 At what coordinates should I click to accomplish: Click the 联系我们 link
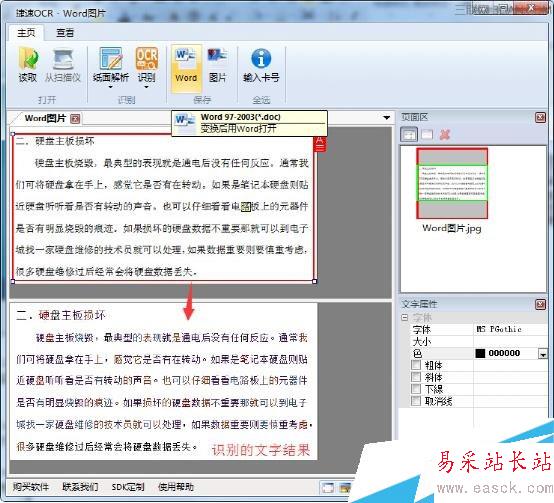80,487
